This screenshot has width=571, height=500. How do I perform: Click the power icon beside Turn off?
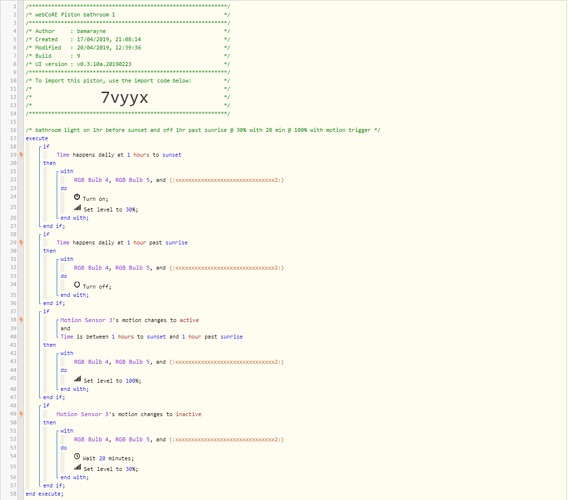(77, 285)
